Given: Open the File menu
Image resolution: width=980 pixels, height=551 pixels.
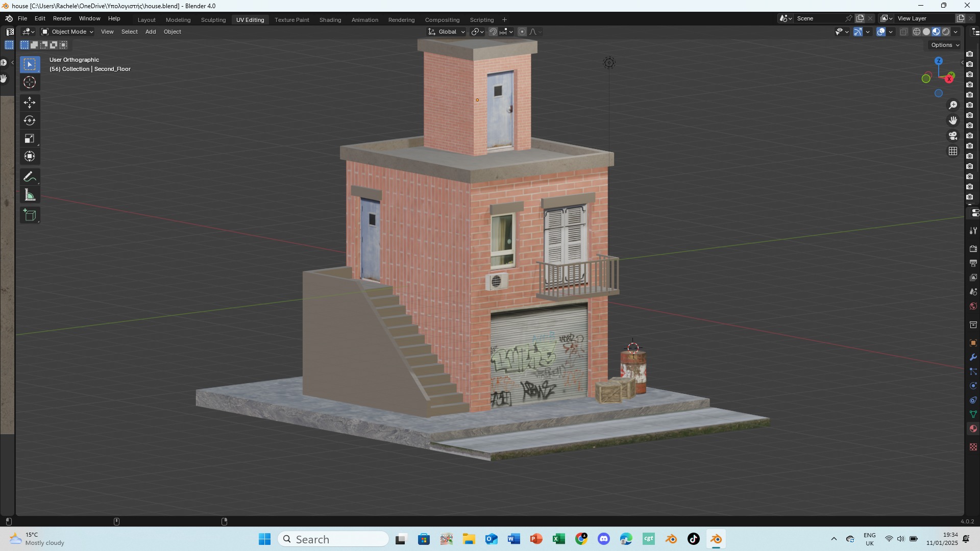Looking at the screenshot, I should [22, 18].
